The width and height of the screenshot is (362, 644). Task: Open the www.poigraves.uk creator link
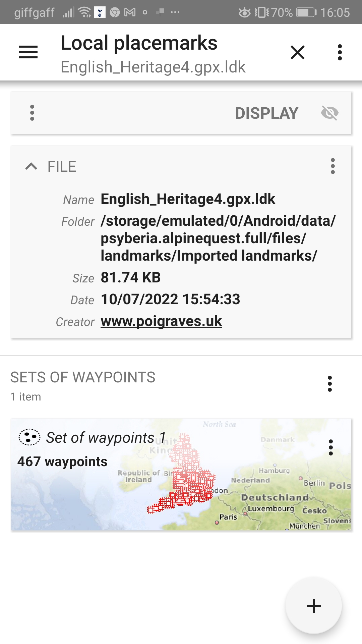pos(161,321)
